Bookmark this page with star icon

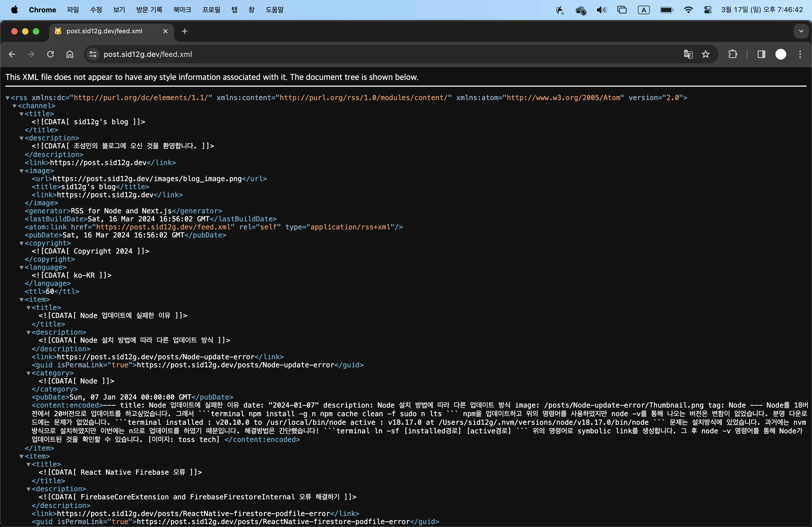[706, 54]
